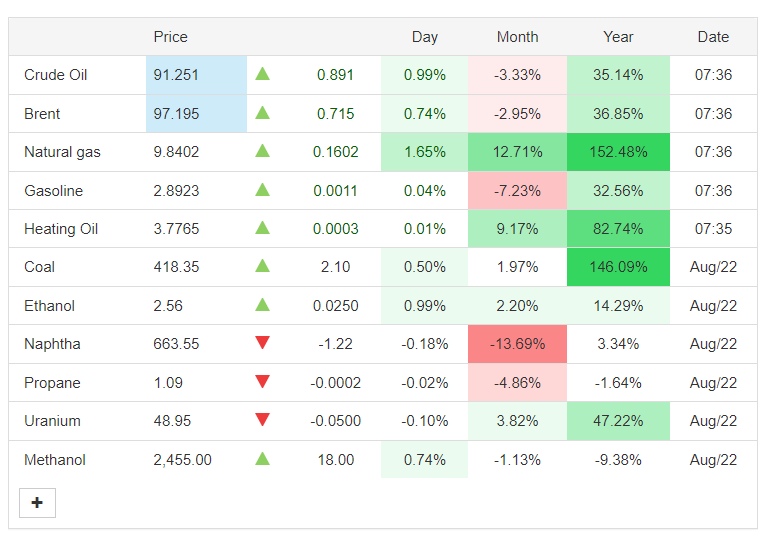
Task: Click the Month column header
Action: (x=517, y=37)
